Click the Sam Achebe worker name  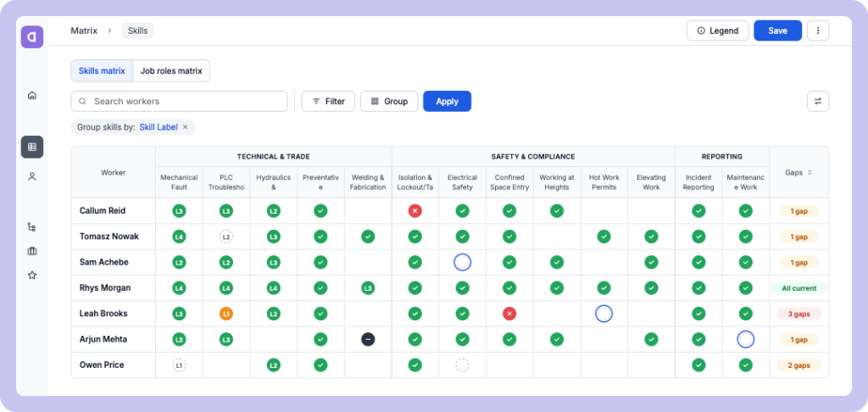click(x=104, y=263)
